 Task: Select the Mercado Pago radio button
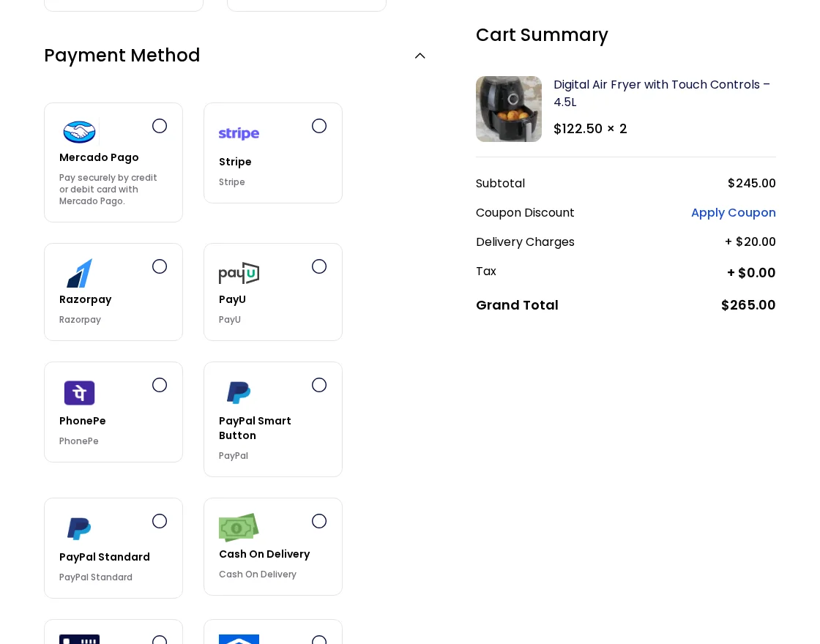tap(160, 126)
